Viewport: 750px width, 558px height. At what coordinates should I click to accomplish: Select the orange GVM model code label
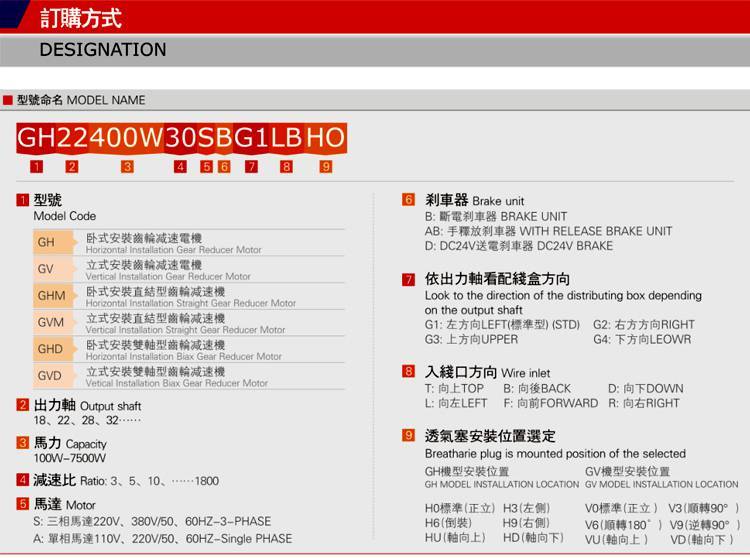(x=51, y=323)
